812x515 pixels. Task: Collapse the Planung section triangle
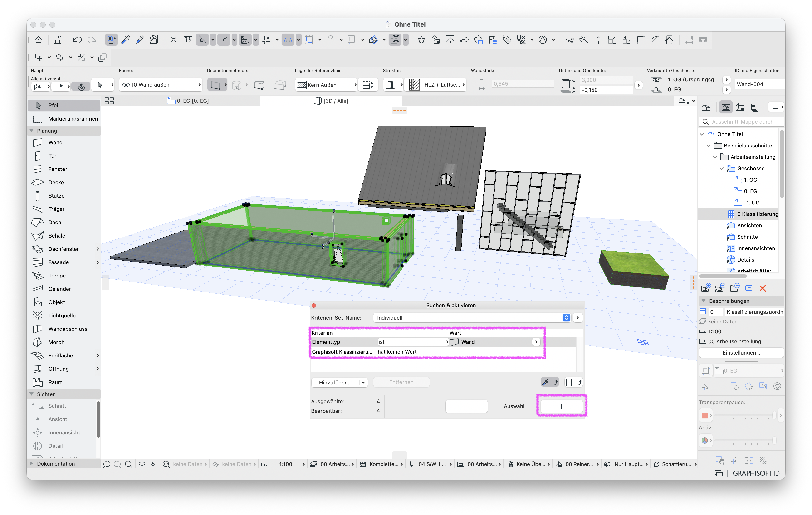32,131
